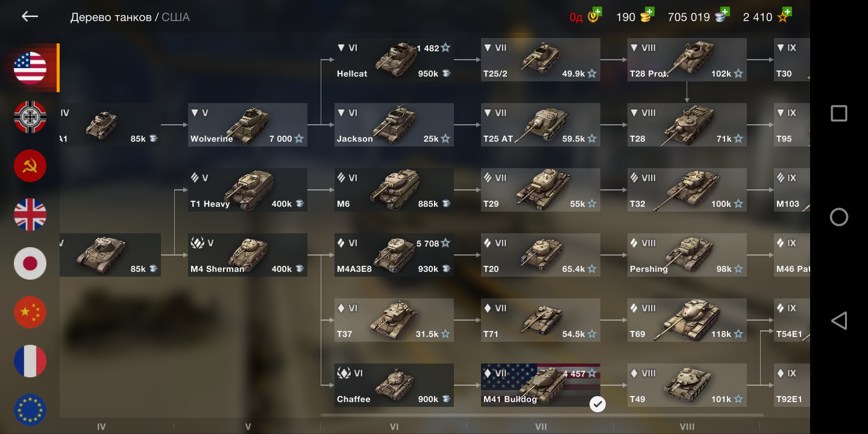The width and height of the screenshot is (868, 434).
Task: Select the Germany nation icon
Action: click(30, 116)
